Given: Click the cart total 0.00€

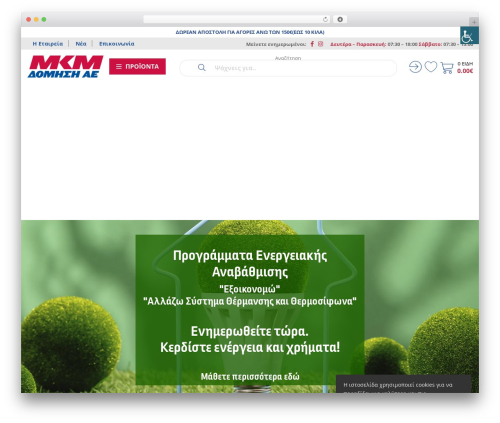Looking at the screenshot, I should coord(465,71).
